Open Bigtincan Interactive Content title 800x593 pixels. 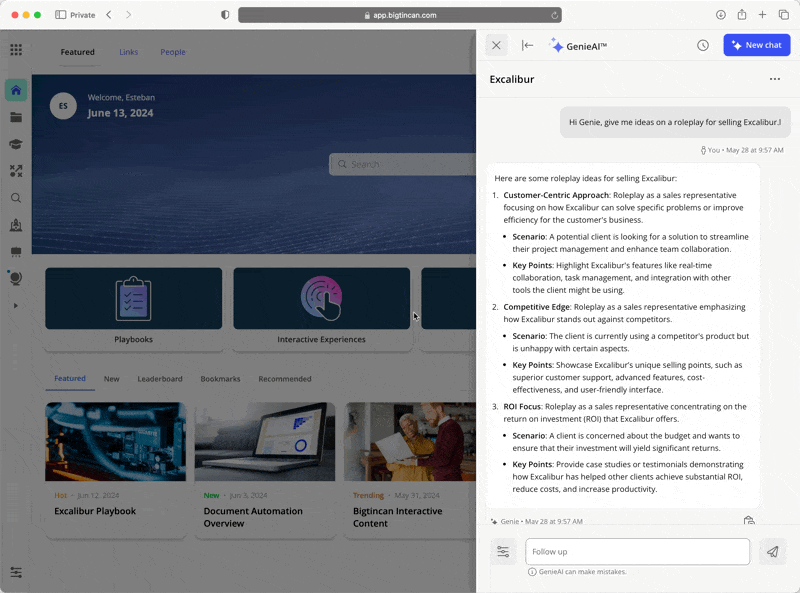click(397, 517)
